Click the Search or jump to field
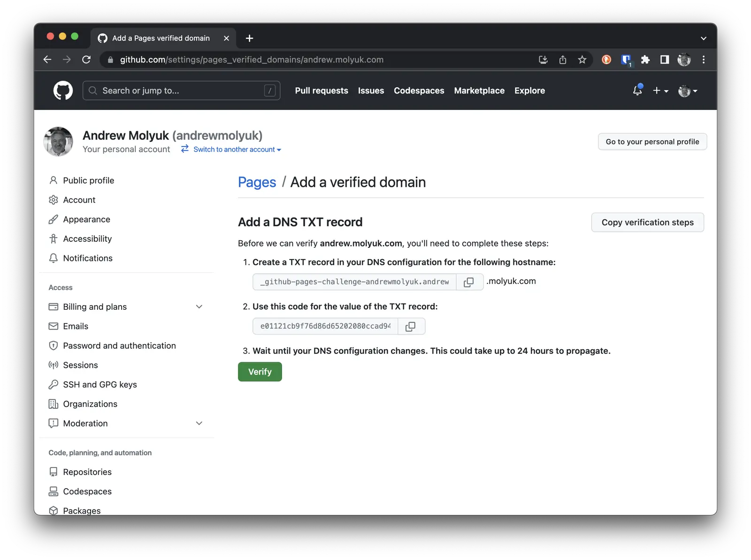 (181, 90)
